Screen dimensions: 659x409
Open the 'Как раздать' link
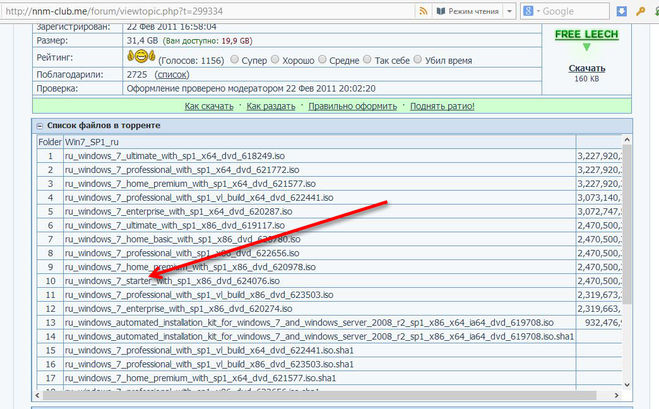tap(271, 106)
